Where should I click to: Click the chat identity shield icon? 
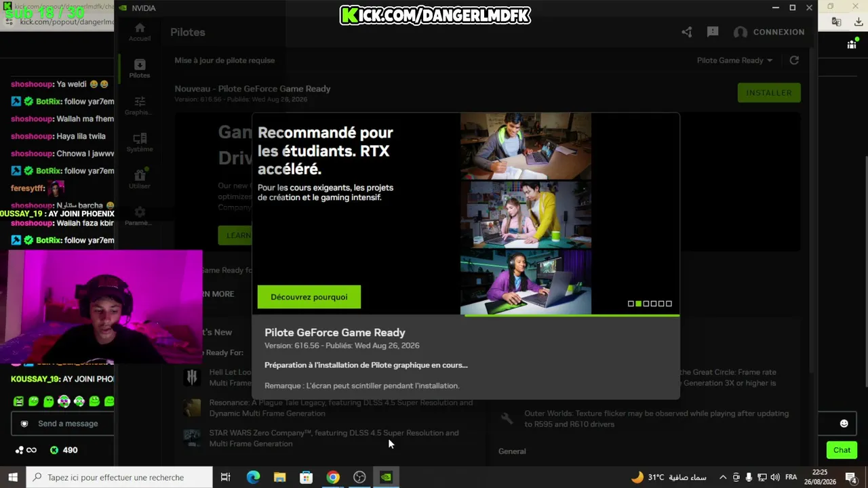coord(25,424)
